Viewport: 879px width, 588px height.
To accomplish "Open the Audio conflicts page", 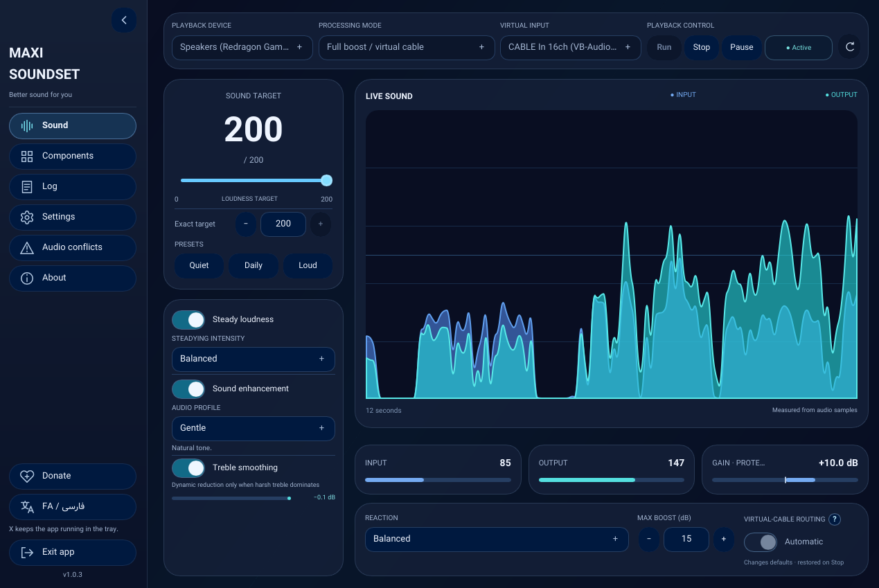I will click(73, 247).
